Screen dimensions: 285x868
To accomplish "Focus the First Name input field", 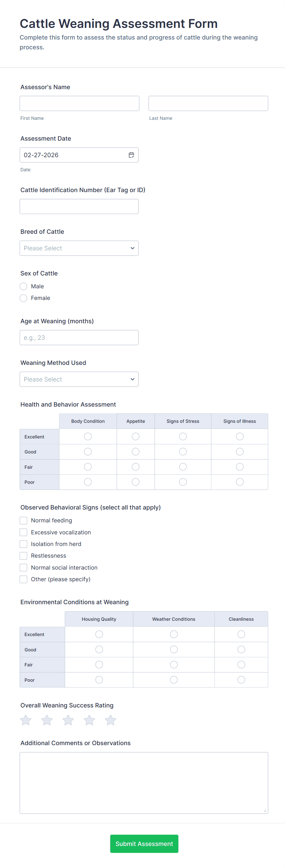I will (79, 104).
